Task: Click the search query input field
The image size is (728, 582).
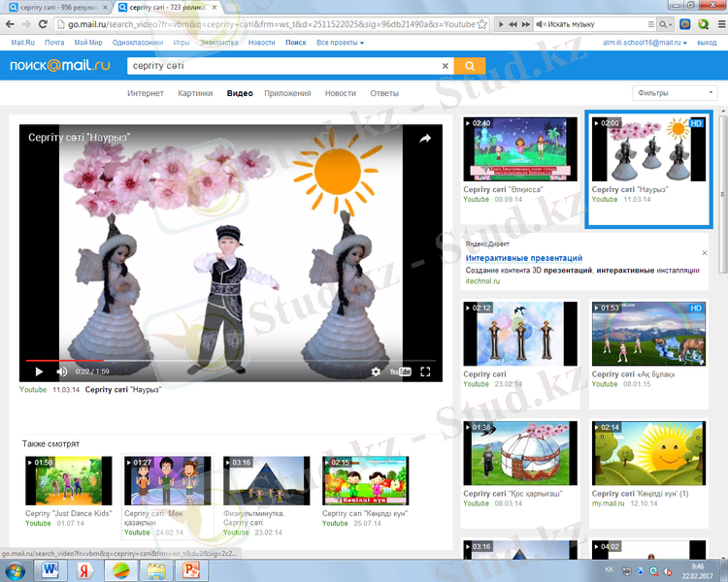Action: coord(281,66)
